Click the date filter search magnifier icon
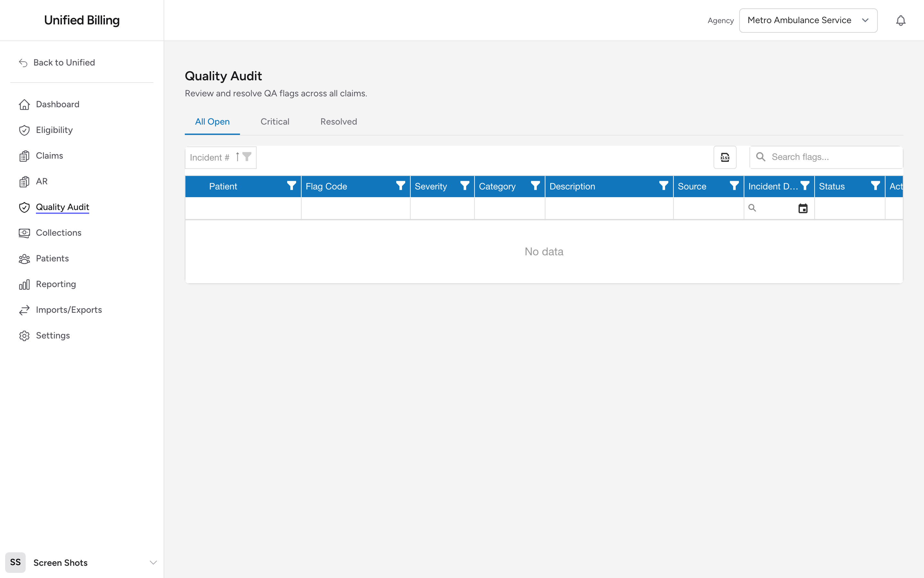 [752, 208]
